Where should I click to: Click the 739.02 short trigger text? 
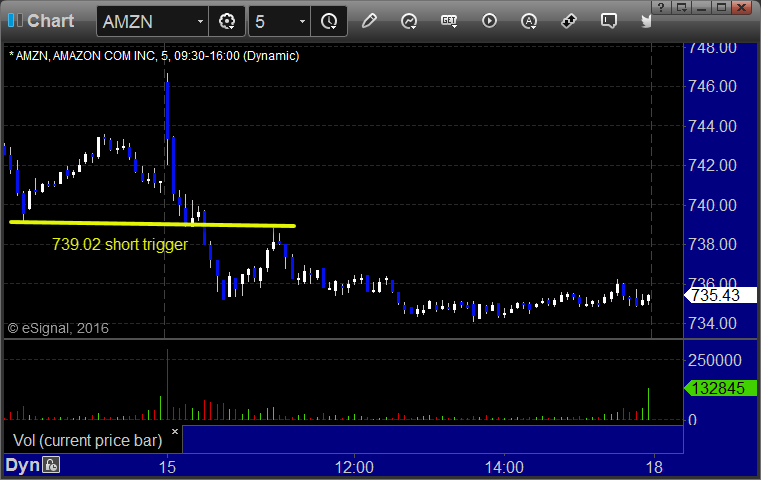tap(119, 244)
